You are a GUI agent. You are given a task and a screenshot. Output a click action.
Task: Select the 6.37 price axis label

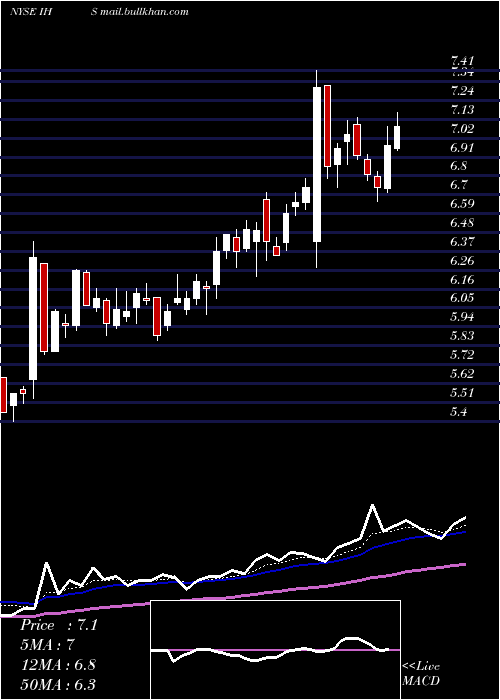pyautogui.click(x=462, y=242)
